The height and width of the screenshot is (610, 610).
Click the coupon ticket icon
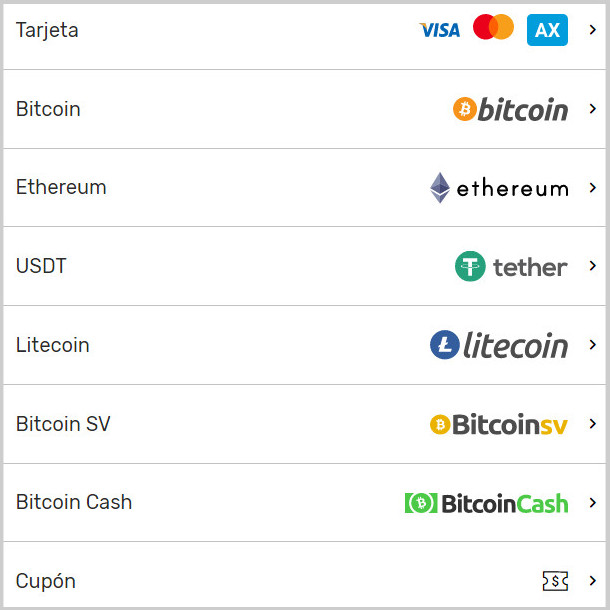(555, 581)
